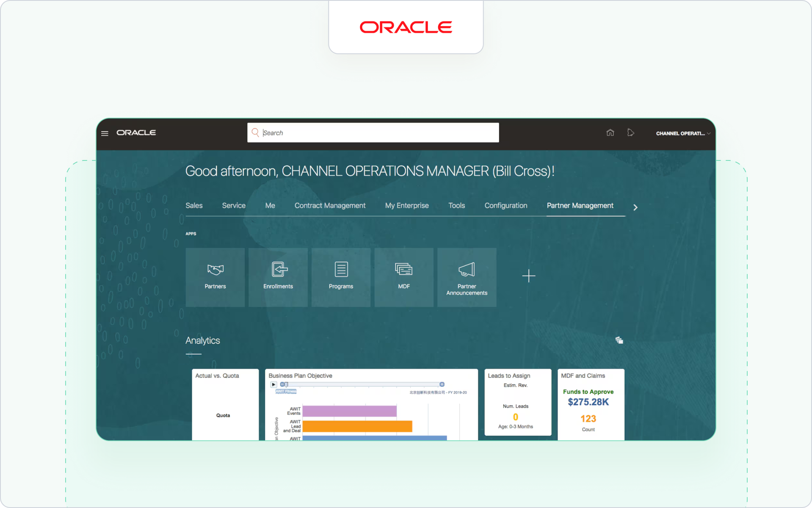Show more tabs with right chevron

click(x=635, y=207)
